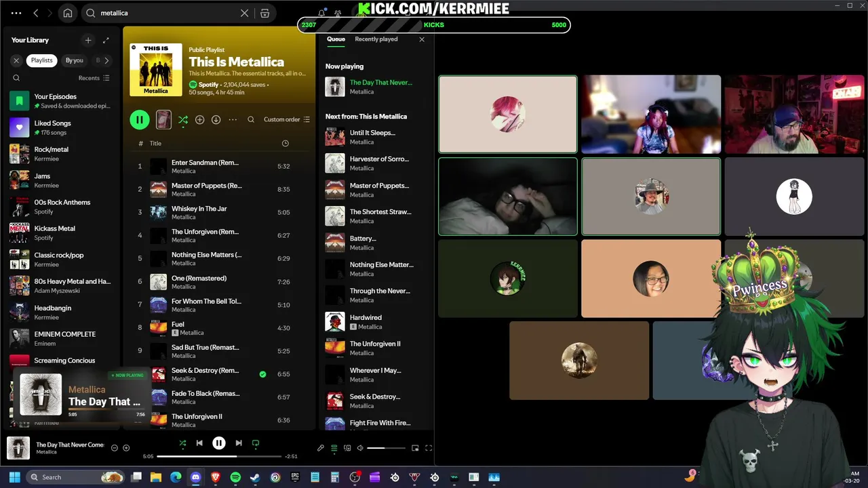Clear the metallica search text
Screen dimensions: 868x488
point(245,13)
